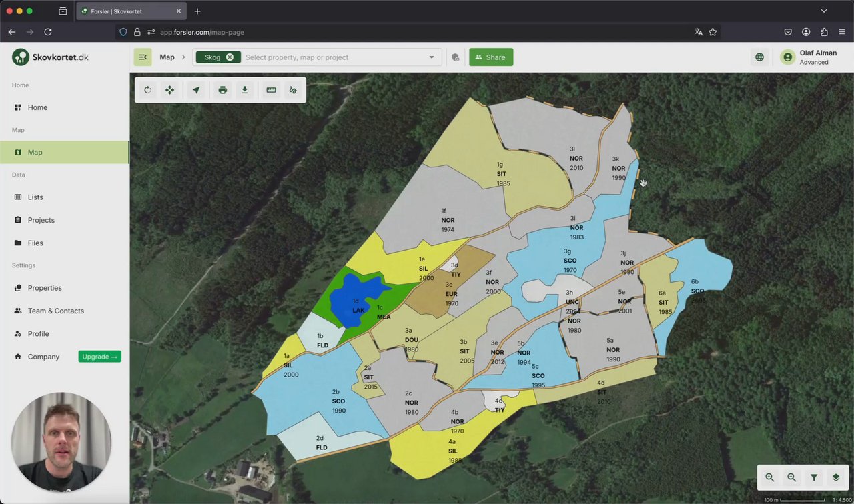Image resolution: width=854 pixels, height=504 pixels.
Task: Open Home in the sidebar
Action: click(x=65, y=107)
